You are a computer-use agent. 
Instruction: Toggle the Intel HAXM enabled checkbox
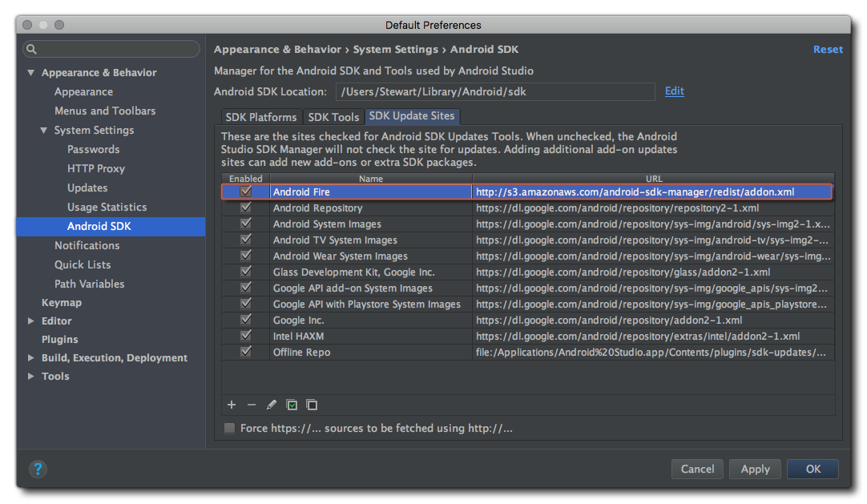pos(246,336)
